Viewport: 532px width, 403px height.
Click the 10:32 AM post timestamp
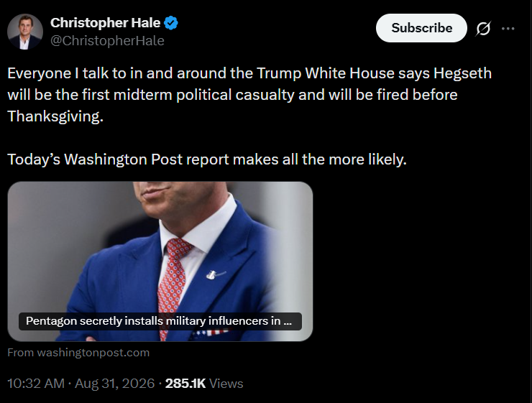[x=36, y=384]
